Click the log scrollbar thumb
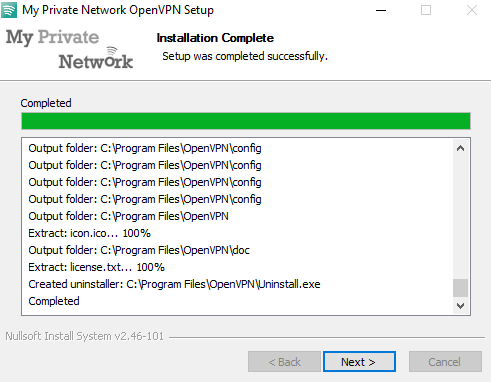This screenshot has width=491, height=382. pyautogui.click(x=460, y=288)
